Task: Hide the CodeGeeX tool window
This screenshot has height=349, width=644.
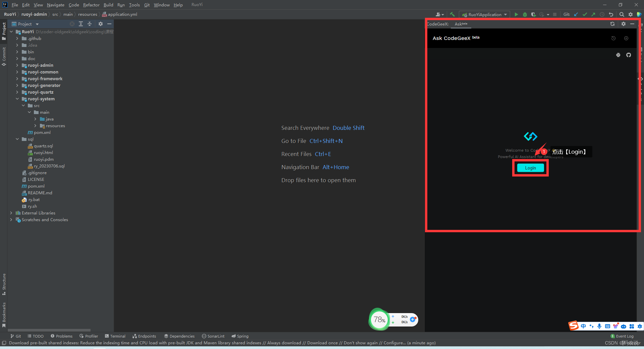Action: coord(632,24)
